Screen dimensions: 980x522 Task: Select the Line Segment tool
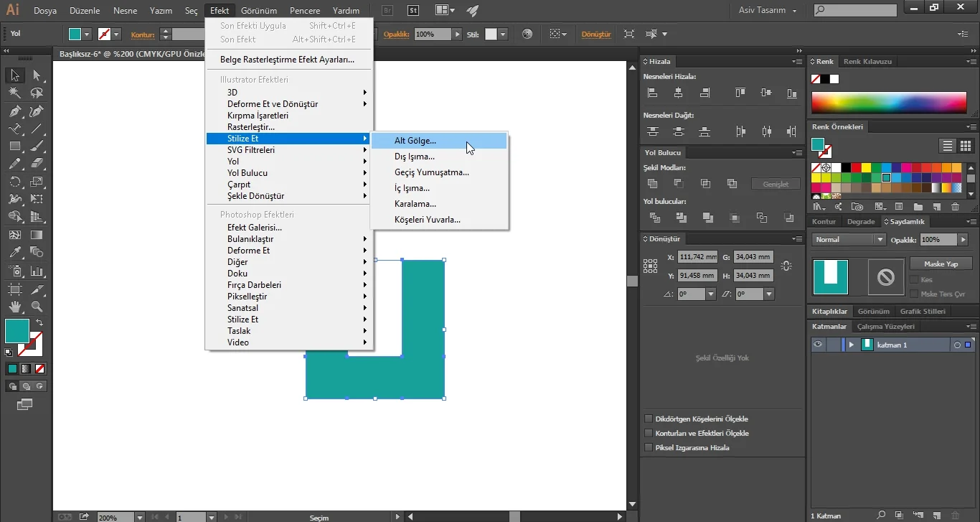[37, 129]
